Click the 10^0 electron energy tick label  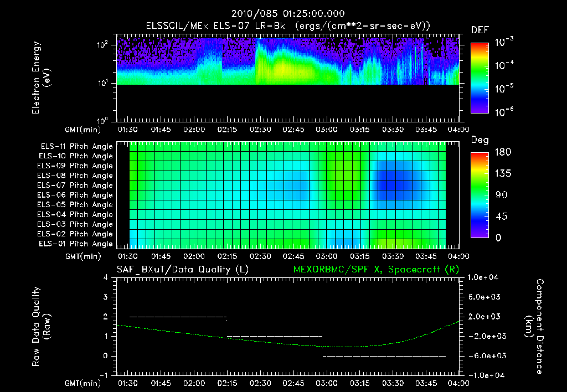click(102, 120)
